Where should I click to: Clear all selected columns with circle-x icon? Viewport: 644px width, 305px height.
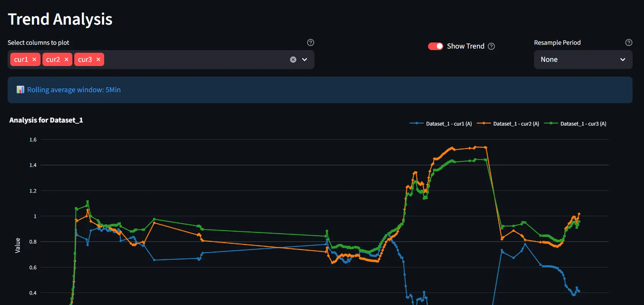tap(293, 60)
